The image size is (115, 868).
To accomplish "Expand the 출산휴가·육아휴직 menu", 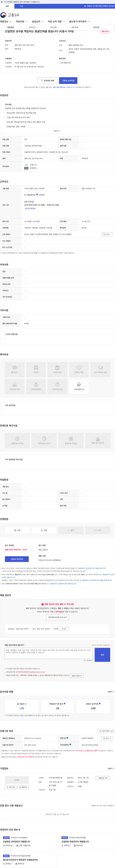I will pyautogui.click(x=79, y=22).
